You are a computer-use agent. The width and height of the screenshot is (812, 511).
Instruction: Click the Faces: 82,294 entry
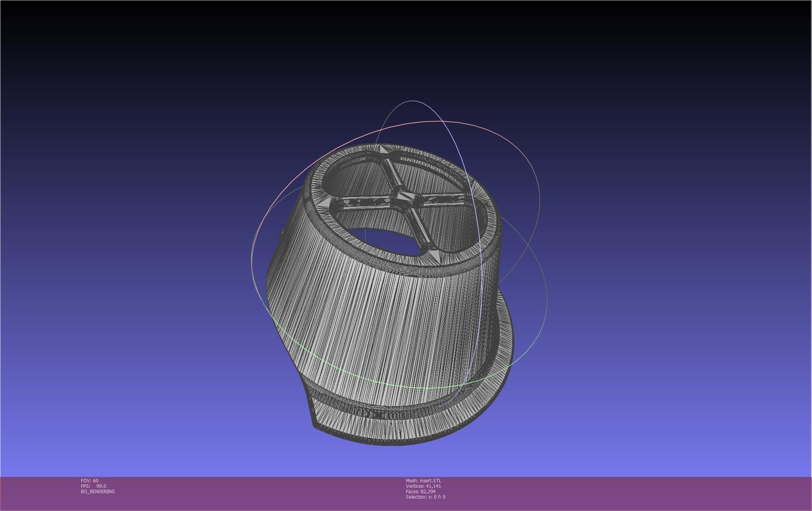pyautogui.click(x=421, y=491)
